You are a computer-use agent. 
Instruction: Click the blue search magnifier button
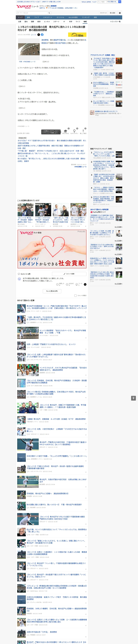click(120, 2)
